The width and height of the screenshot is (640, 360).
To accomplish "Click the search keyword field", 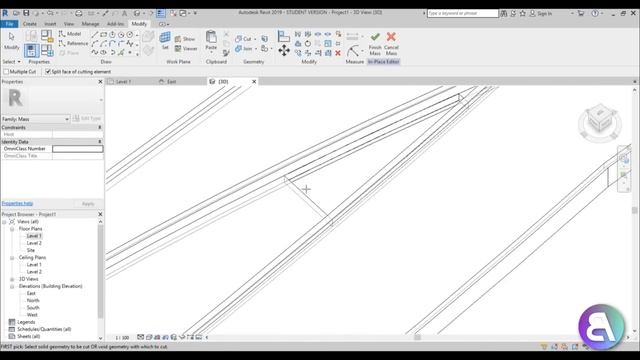I will (462, 13).
